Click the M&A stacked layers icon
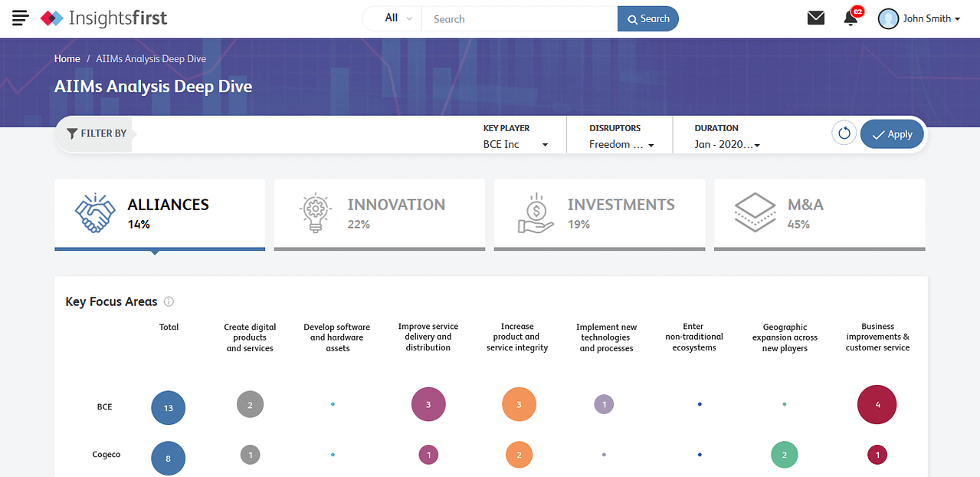This screenshot has height=477, width=980. pyautogui.click(x=755, y=213)
